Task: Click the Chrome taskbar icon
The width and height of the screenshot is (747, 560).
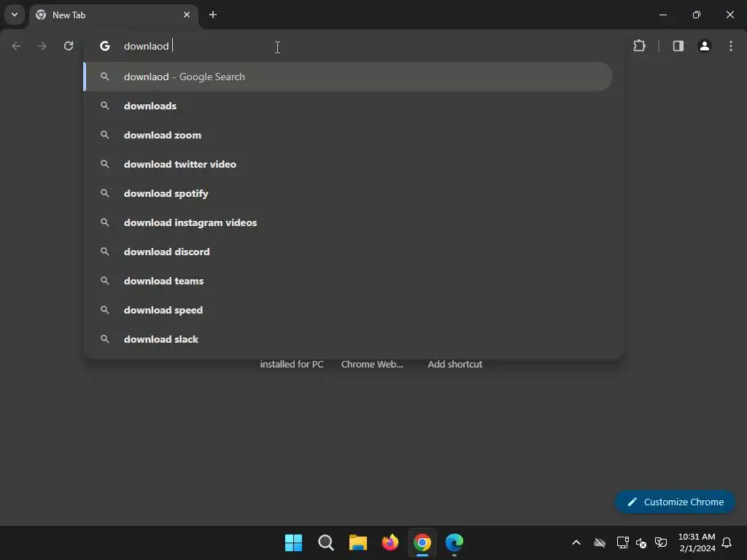Action: (422, 542)
